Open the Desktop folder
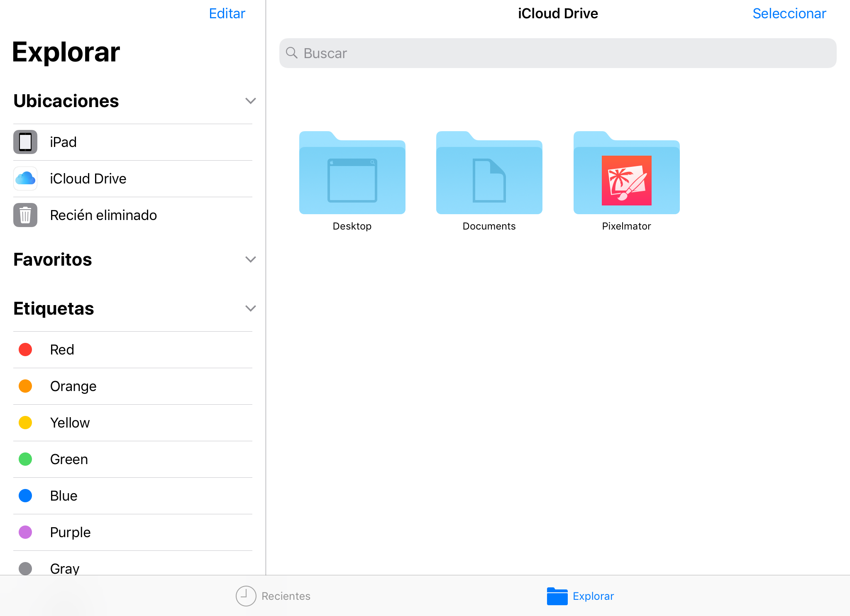The height and width of the screenshot is (616, 850). coord(352,173)
